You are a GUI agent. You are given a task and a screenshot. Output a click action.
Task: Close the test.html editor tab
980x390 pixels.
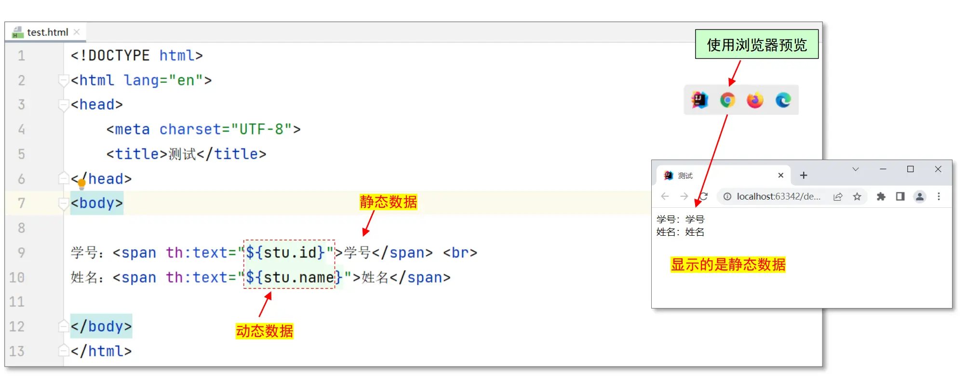(x=77, y=32)
